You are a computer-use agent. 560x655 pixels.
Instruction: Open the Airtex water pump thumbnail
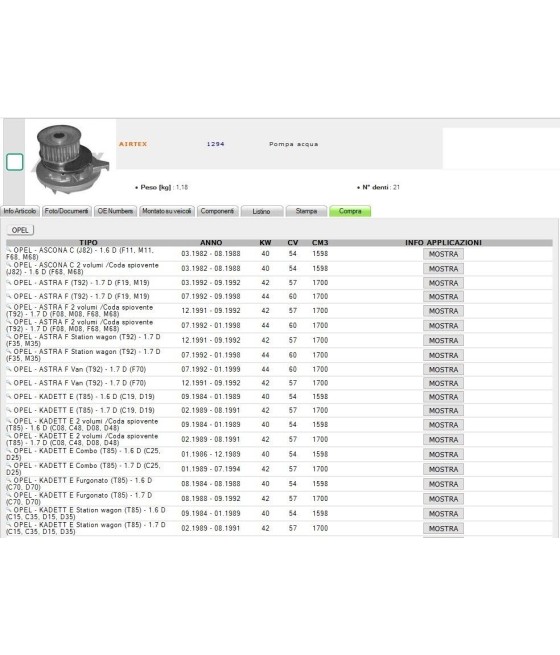[71, 160]
